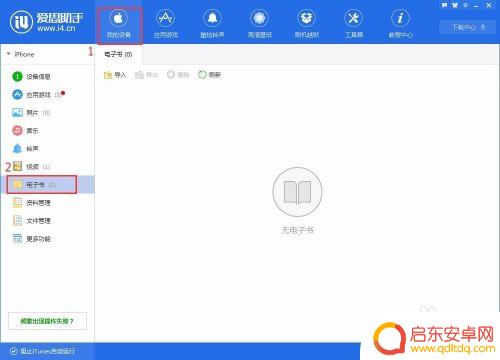The width and height of the screenshot is (500, 360).
Task: Click the skin shirt icon in title bar
Action: coord(455,5)
